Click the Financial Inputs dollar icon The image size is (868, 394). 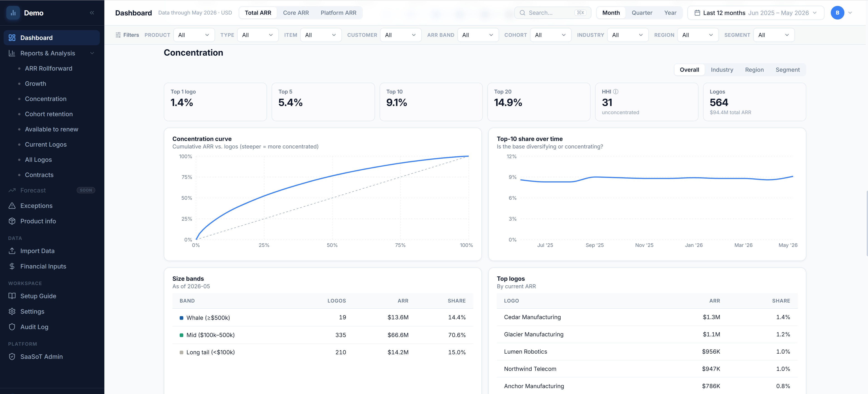pos(12,266)
